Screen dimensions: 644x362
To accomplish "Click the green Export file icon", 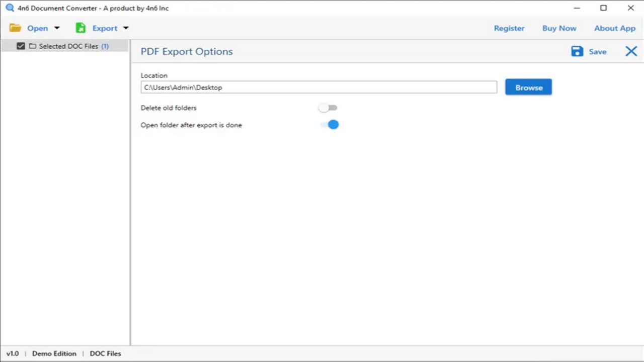I will (x=80, y=28).
